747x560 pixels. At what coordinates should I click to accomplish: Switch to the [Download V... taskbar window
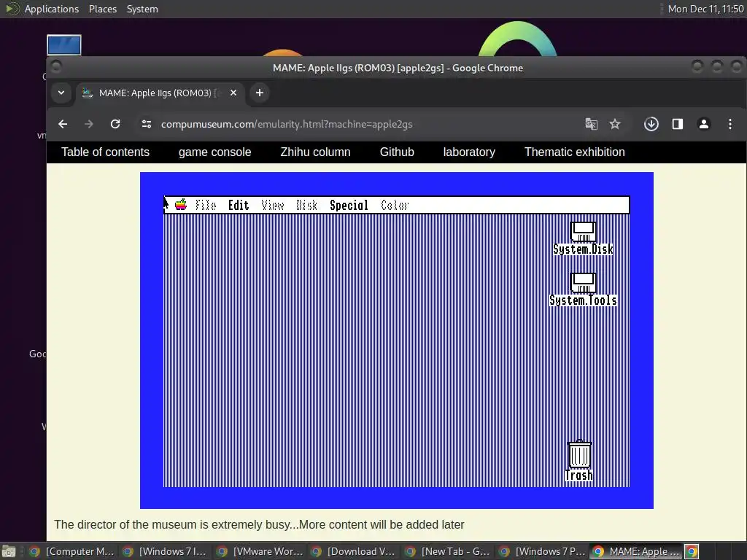point(353,551)
